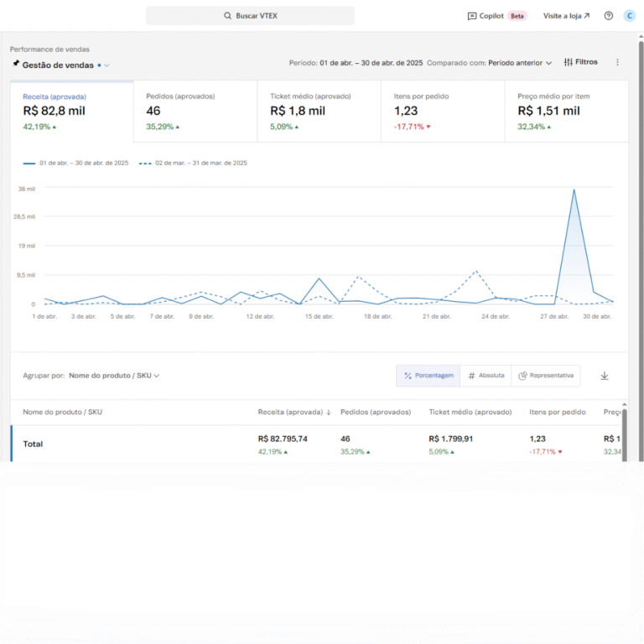Open the user profile avatar
Image resolution: width=644 pixels, height=644 pixels.
tap(629, 16)
